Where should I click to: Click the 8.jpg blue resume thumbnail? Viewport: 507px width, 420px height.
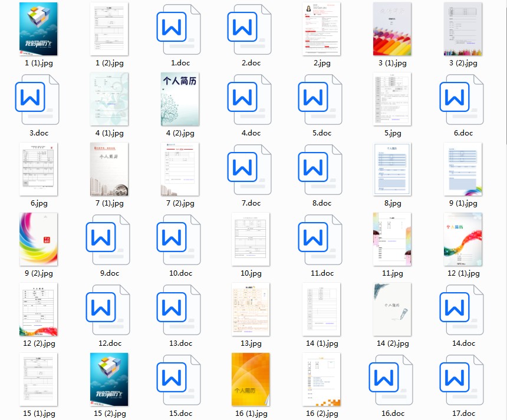coord(392,169)
